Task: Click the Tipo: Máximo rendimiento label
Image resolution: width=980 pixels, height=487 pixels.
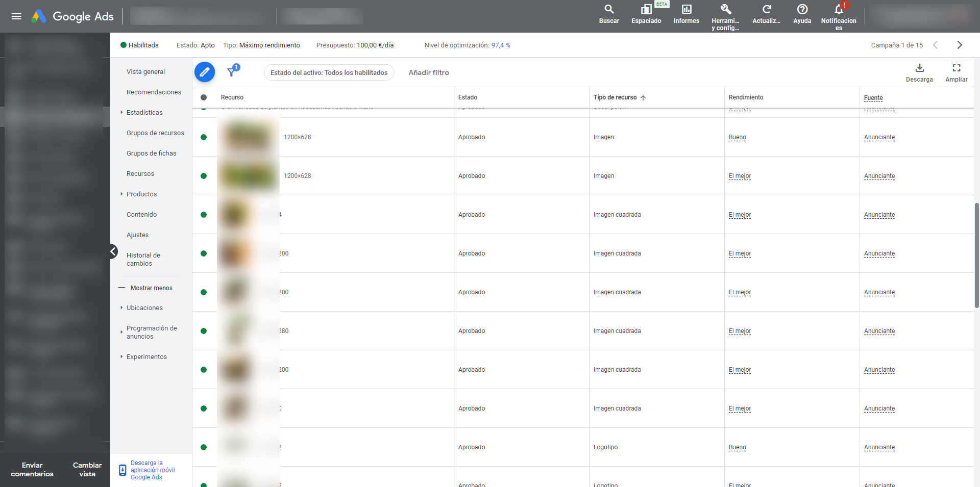Action: click(261, 45)
